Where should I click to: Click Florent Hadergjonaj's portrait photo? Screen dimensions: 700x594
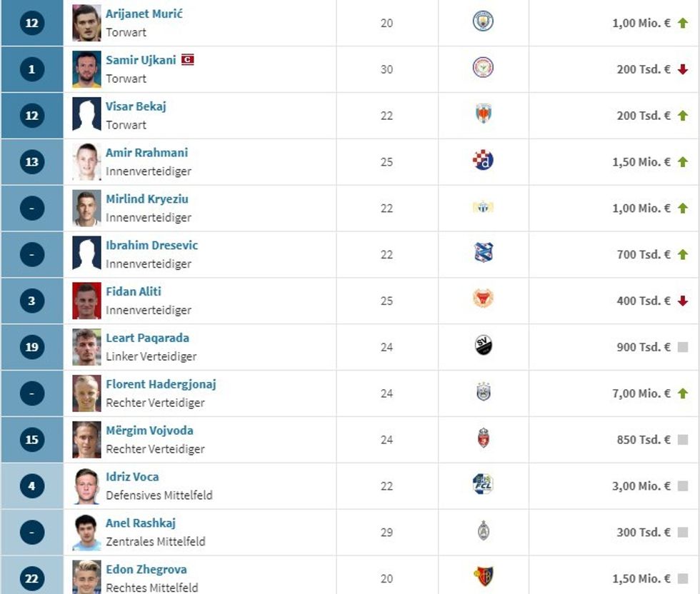tap(86, 393)
